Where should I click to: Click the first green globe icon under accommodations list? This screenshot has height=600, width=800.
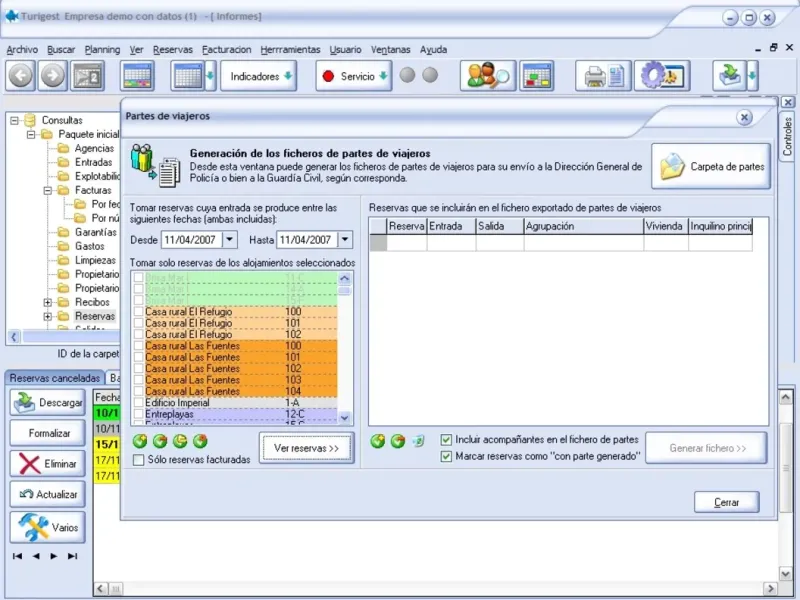140,441
